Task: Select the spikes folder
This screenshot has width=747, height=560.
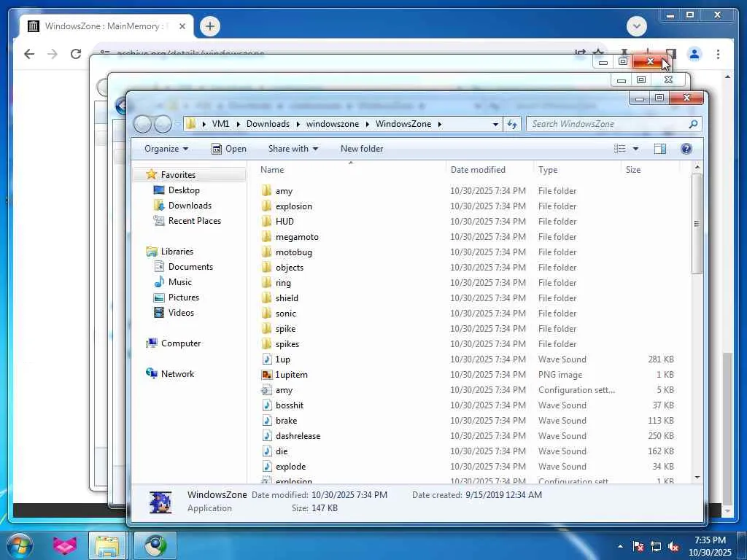Action: click(287, 344)
